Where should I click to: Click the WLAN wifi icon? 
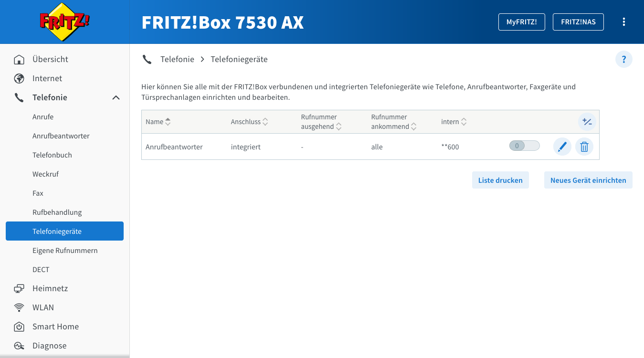(x=19, y=308)
